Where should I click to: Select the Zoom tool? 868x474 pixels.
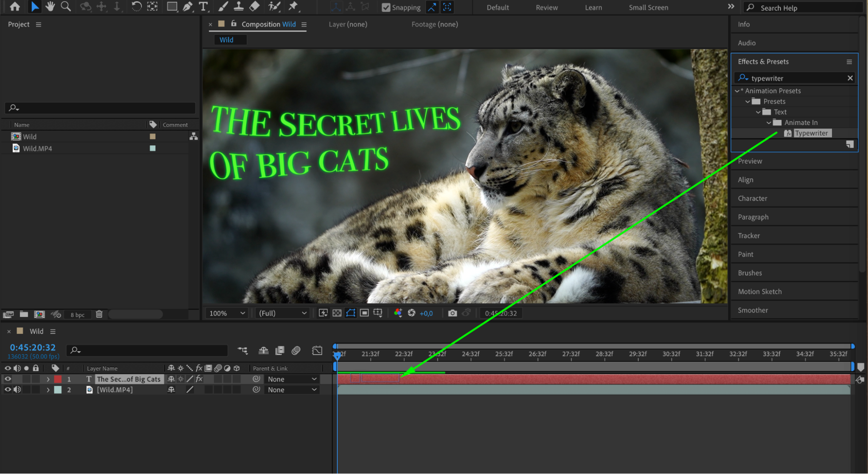(66, 7)
